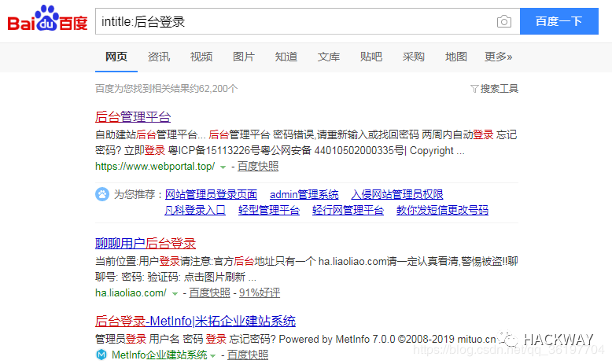The height and width of the screenshot is (364, 612).
Task: Open recommended search 轻型管理平台
Action: point(269,210)
